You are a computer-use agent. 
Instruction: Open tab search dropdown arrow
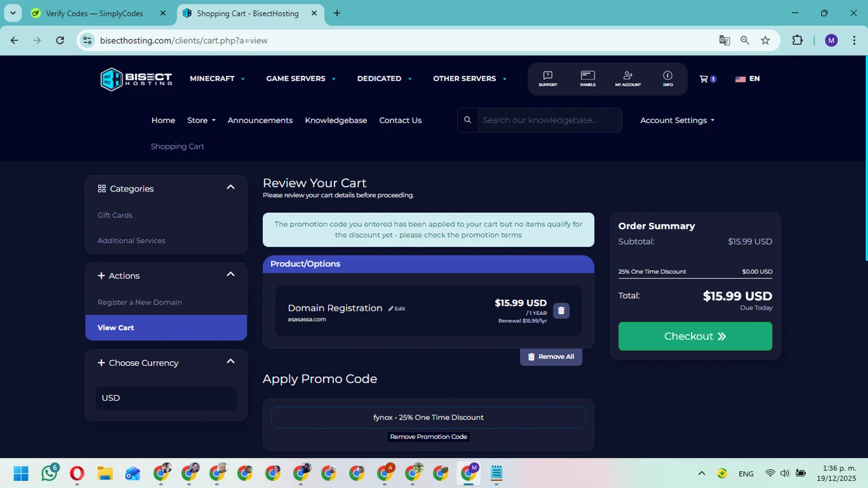click(x=13, y=13)
